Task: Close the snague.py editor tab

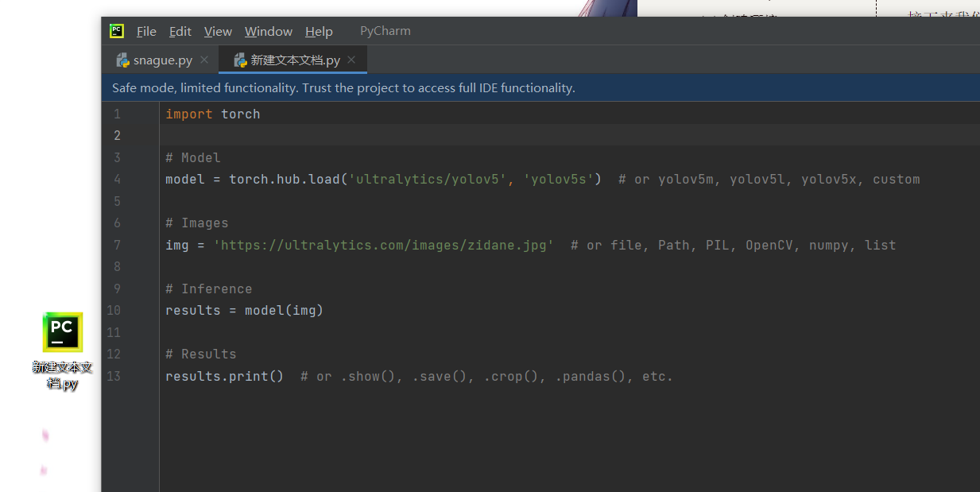Action: (204, 60)
